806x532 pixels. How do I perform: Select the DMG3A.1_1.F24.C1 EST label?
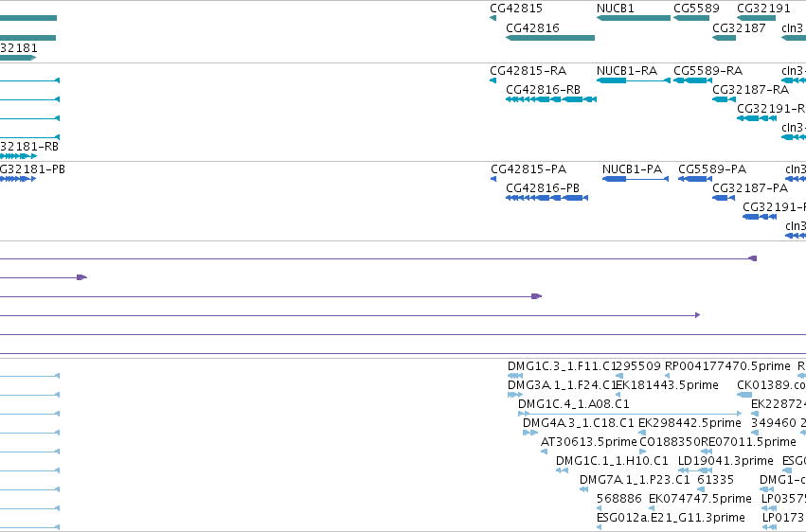pos(562,385)
